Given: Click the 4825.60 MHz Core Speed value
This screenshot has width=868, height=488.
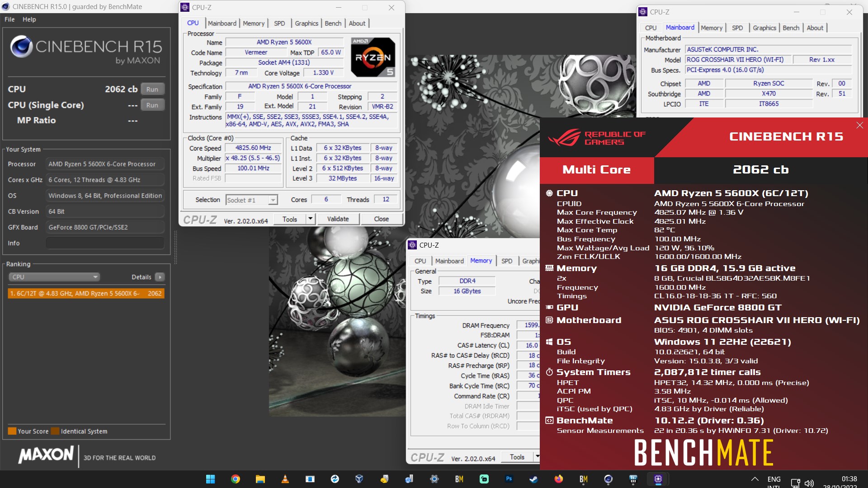Looking at the screenshot, I should 253,148.
